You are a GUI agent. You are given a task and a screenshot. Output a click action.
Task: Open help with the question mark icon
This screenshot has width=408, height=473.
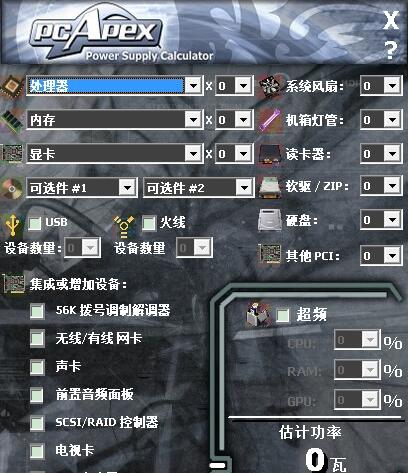[x=391, y=50]
